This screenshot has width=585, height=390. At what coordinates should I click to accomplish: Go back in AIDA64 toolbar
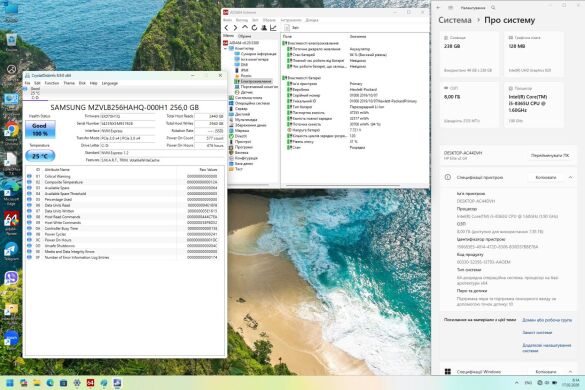[226, 28]
